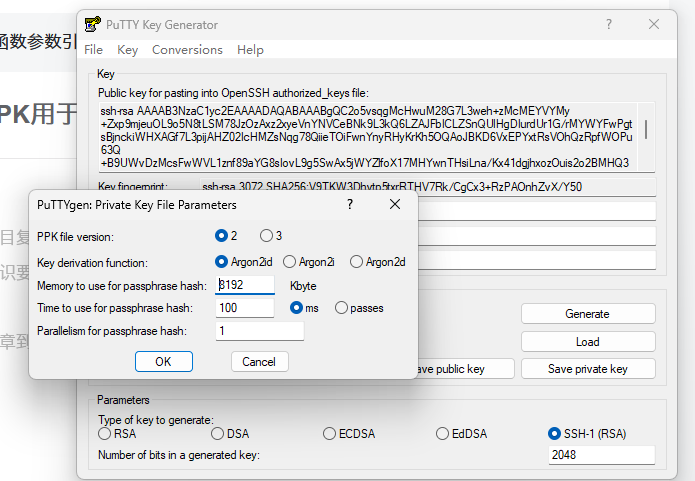Click the 'PPK file version:' label
The width and height of the screenshot is (695, 481).
pyautogui.click(x=75, y=237)
